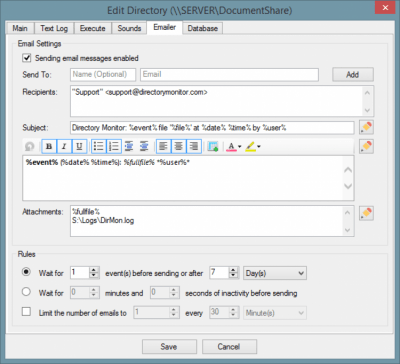400x364 pixels.
Task: Switch to the Main tab
Action: tap(20, 28)
